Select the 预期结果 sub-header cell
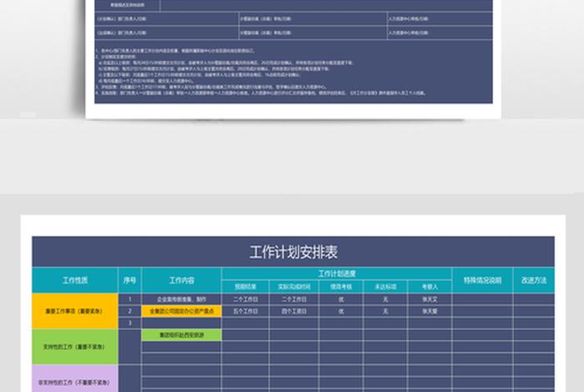This screenshot has width=584, height=392. click(245, 287)
